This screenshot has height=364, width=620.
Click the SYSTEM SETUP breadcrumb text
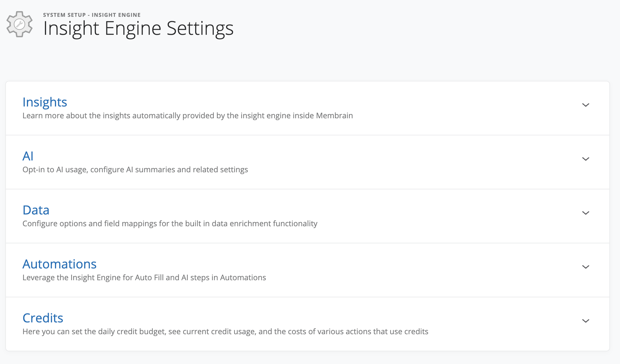click(x=64, y=15)
